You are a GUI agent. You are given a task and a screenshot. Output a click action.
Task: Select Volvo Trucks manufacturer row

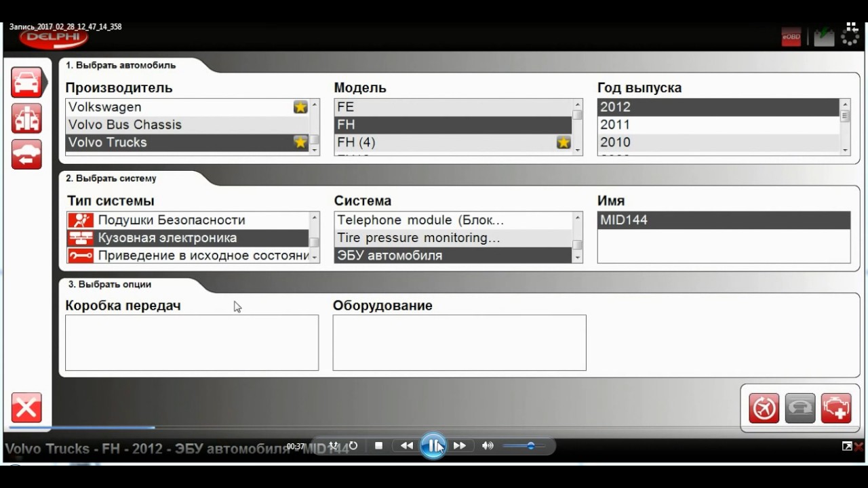187,142
